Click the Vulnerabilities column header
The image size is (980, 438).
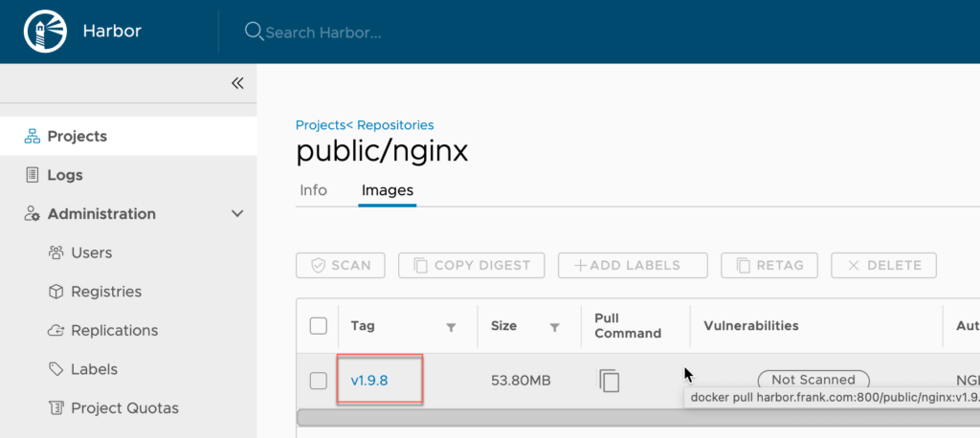click(751, 325)
